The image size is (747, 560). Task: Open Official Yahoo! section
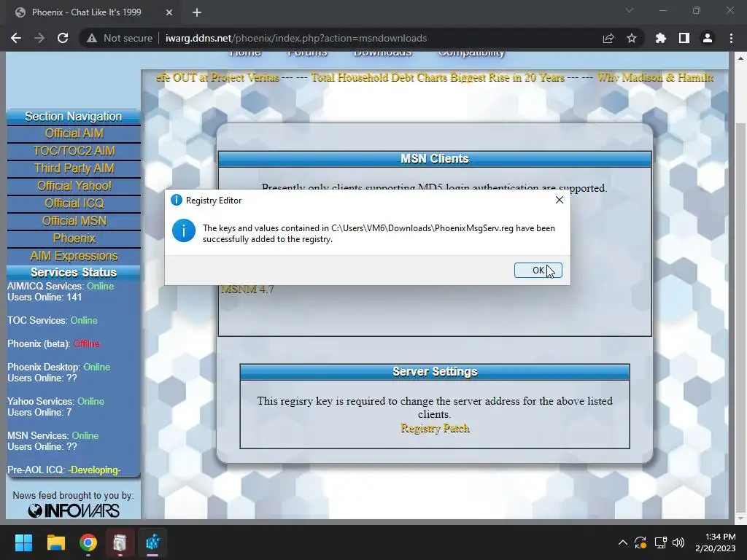coord(74,186)
